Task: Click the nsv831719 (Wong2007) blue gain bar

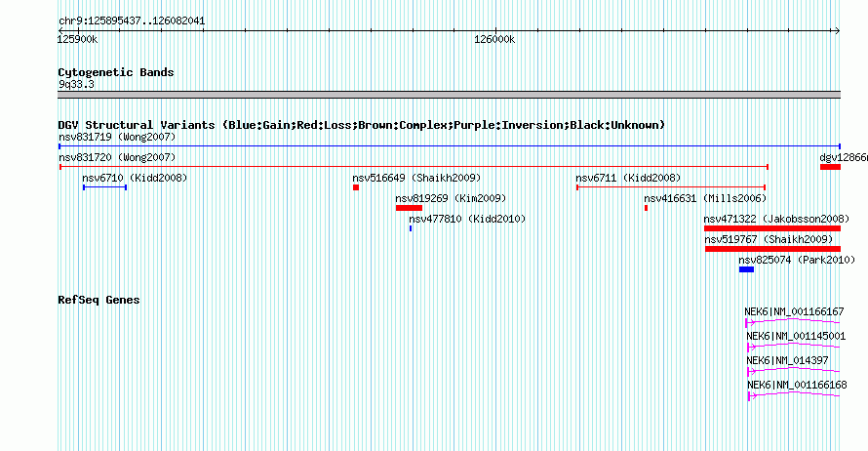Action: tap(450, 146)
